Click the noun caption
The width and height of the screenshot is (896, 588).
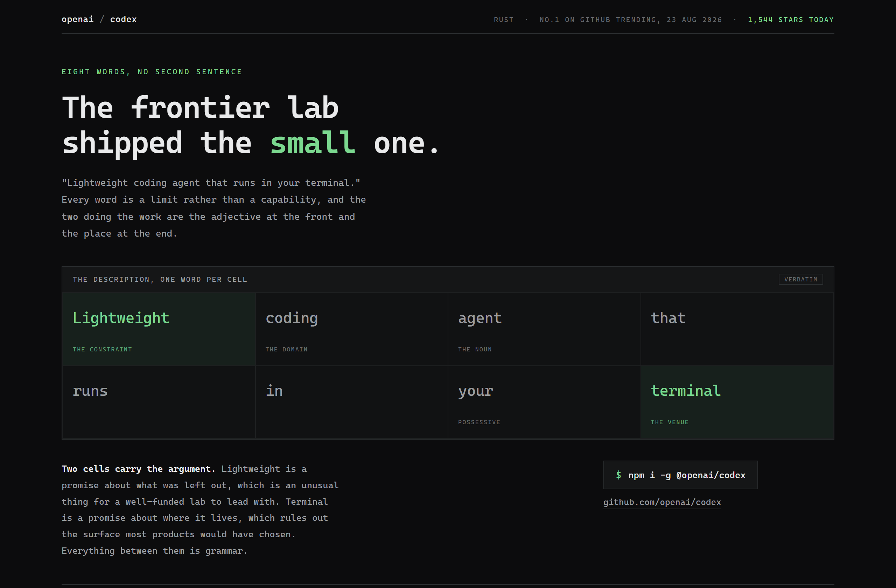tap(475, 349)
